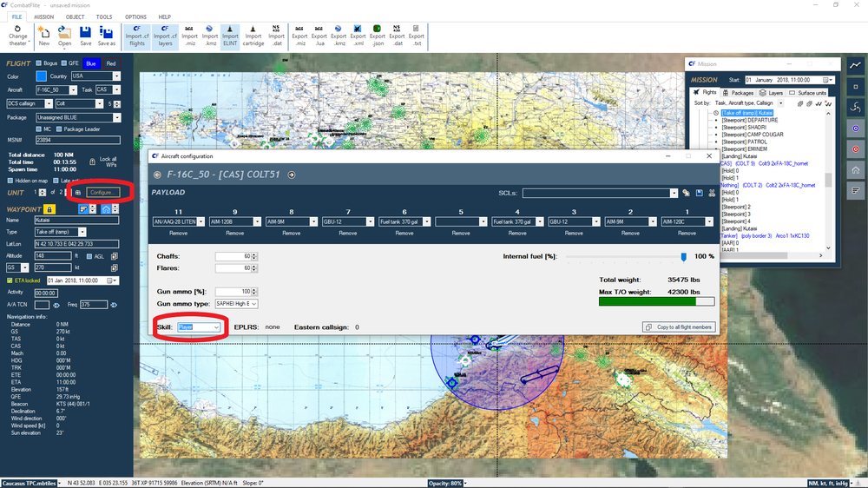Viewport: 868px width, 488px height.
Task: Go to next aircraft with right arrow
Action: (x=292, y=175)
